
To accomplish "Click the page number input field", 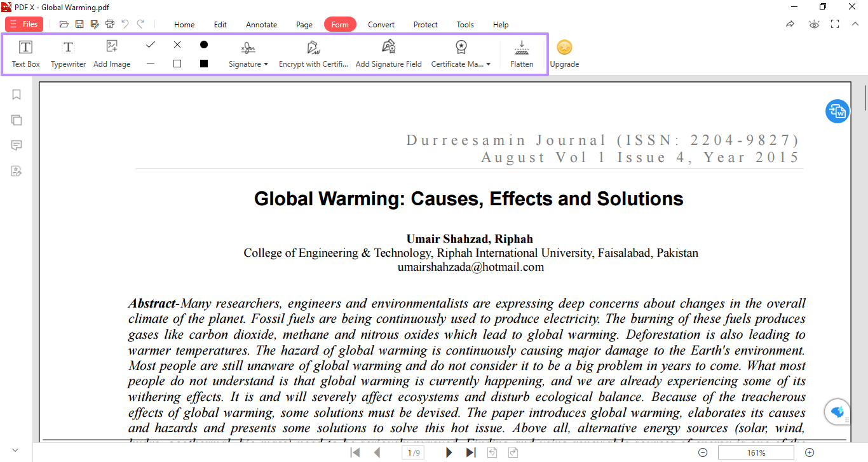I will [x=413, y=452].
